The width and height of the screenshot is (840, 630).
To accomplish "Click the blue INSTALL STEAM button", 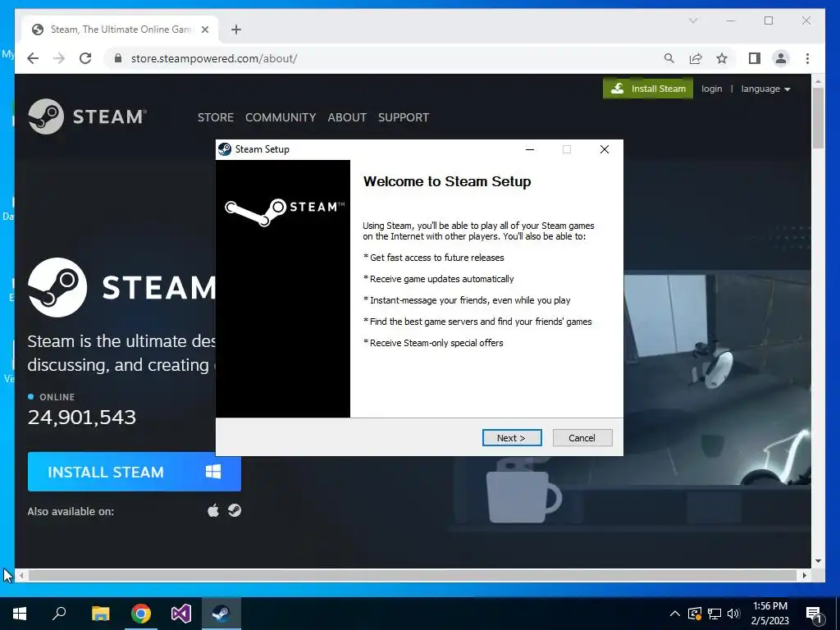I will click(135, 472).
